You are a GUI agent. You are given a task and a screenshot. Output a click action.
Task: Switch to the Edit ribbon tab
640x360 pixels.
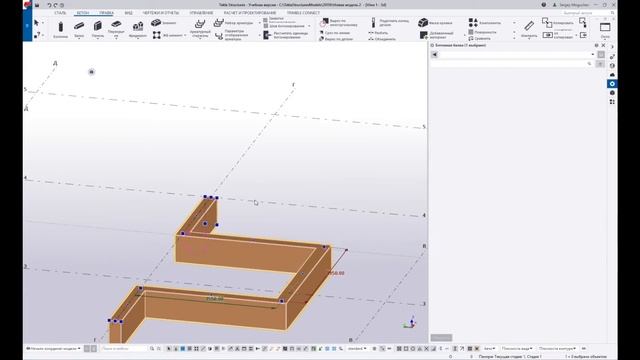tap(106, 13)
